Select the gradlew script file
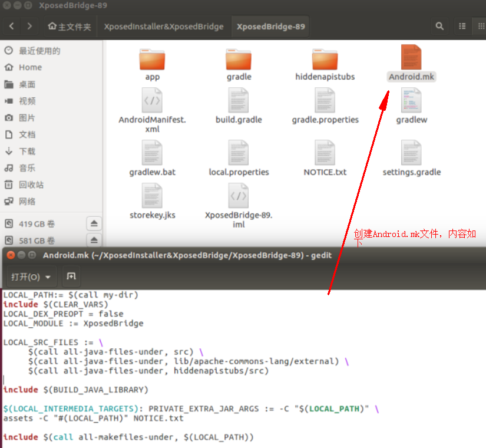 [411, 106]
